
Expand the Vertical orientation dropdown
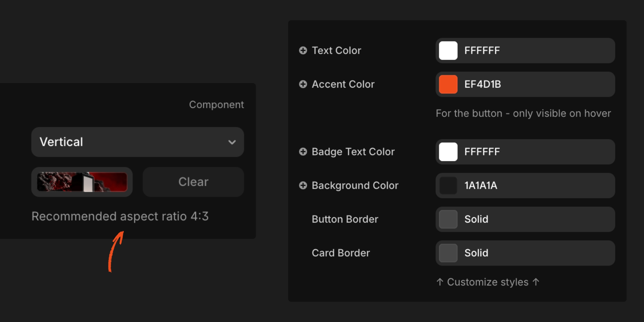click(x=137, y=142)
